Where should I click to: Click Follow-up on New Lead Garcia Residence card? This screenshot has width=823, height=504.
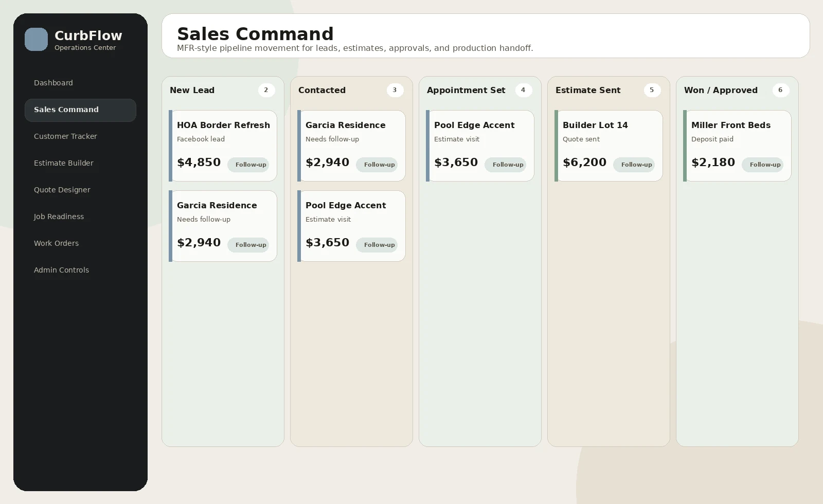pyautogui.click(x=248, y=245)
